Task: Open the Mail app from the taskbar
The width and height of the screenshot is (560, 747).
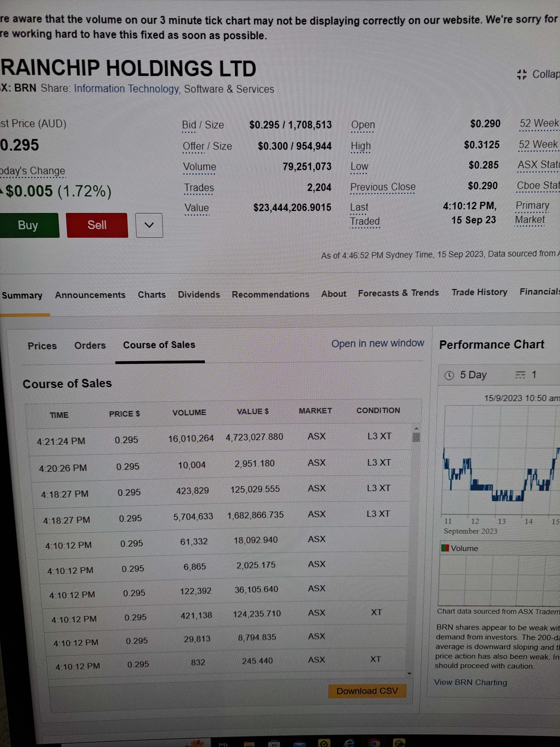Action: (x=299, y=743)
